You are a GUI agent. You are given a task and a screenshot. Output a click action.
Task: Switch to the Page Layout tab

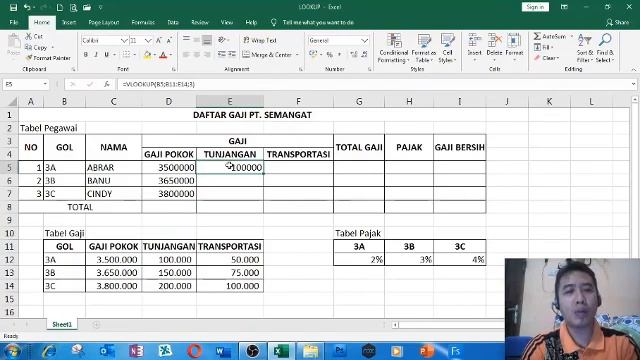pyautogui.click(x=104, y=22)
